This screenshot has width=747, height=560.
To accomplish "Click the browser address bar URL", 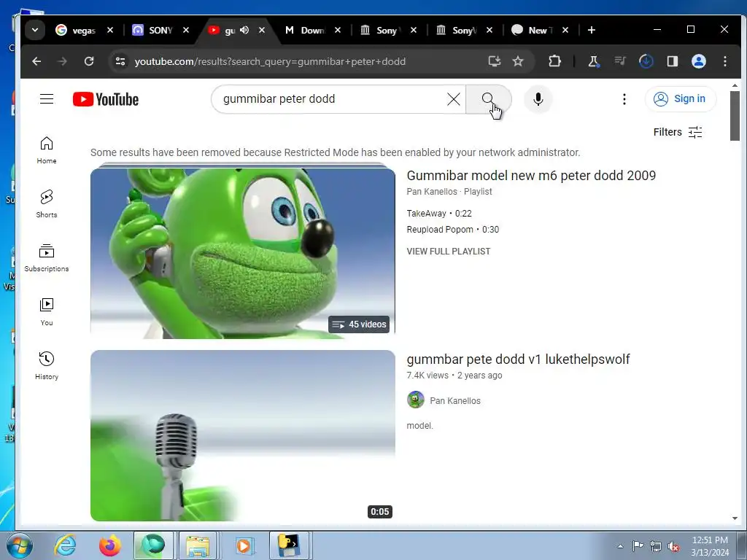I will pyautogui.click(x=270, y=61).
